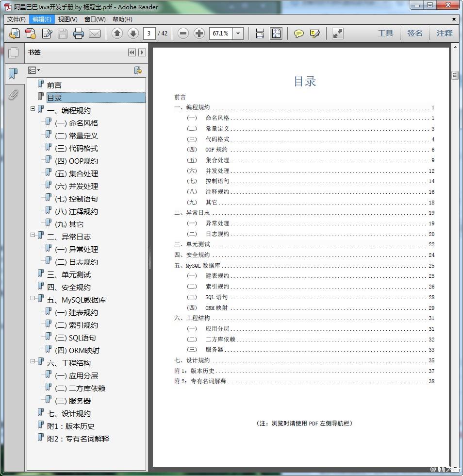Open the 文件(F) menu
The image size is (463, 476).
16,19
